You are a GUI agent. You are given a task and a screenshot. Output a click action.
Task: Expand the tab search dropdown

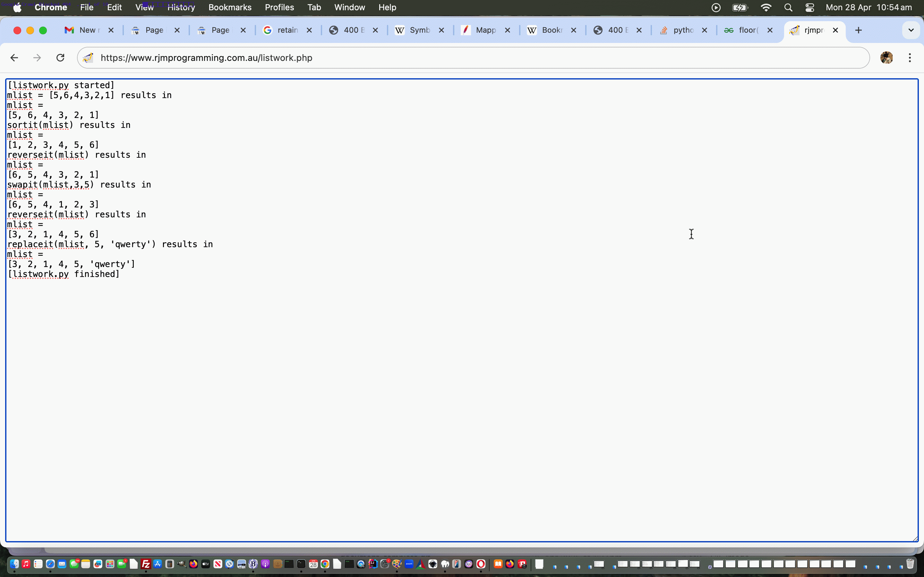[911, 30]
